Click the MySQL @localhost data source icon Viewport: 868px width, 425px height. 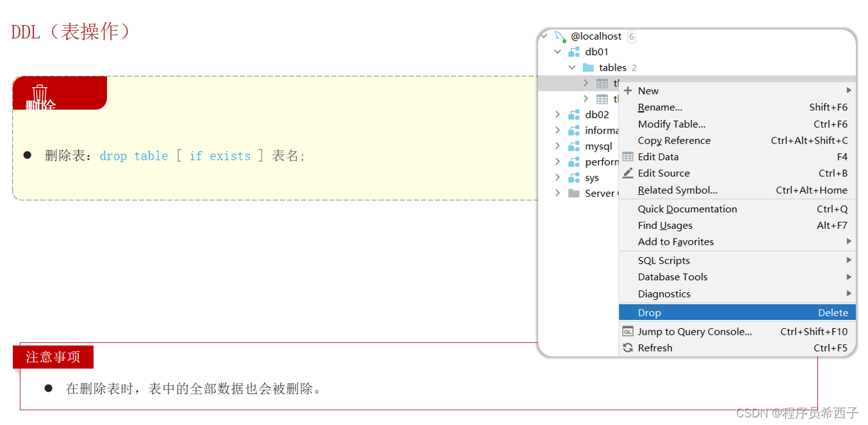[560, 37]
